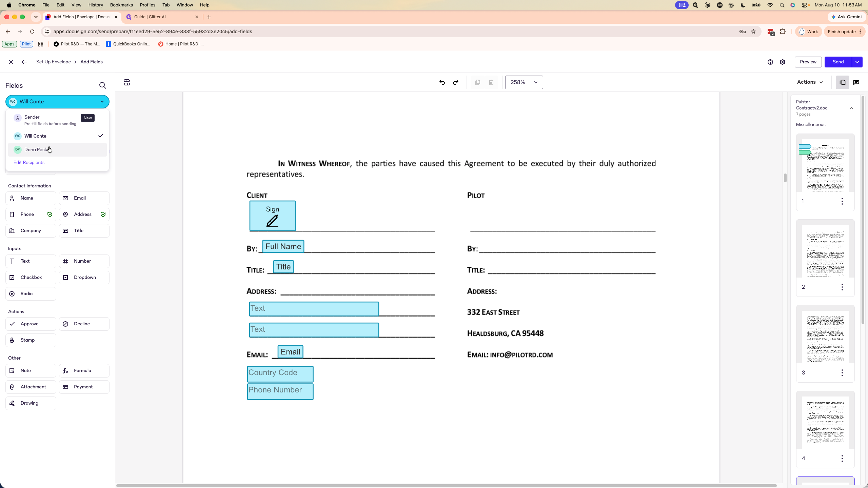
Task: Add an Address field
Action: 84,215
